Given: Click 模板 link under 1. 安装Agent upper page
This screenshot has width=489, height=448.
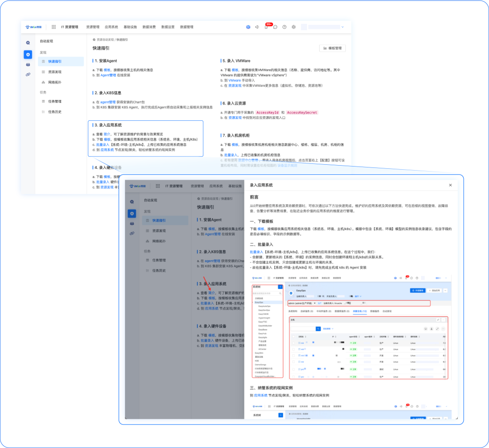Looking at the screenshot, I should [107, 70].
